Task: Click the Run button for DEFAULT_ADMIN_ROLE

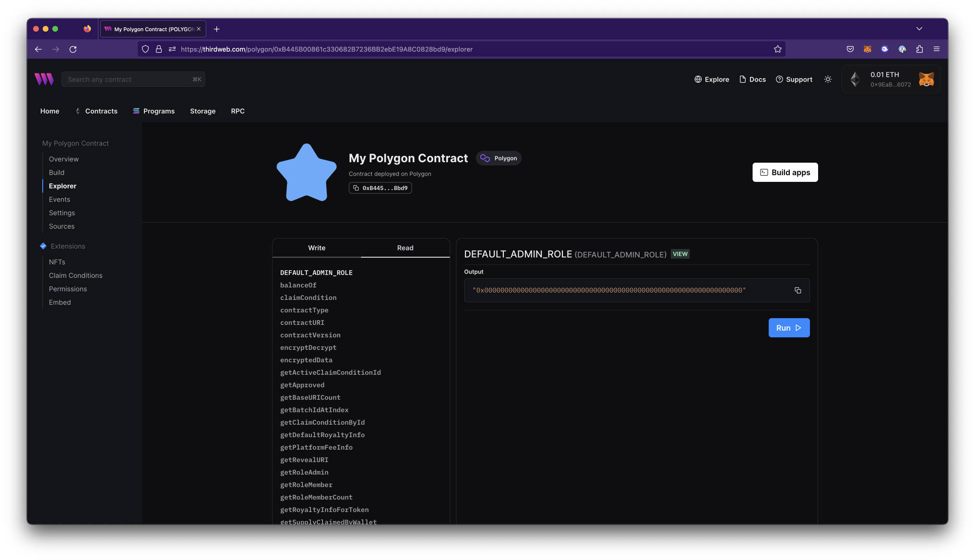Action: (789, 328)
